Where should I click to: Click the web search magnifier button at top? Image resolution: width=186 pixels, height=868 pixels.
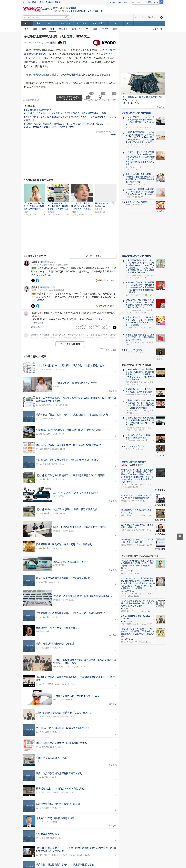162,2
